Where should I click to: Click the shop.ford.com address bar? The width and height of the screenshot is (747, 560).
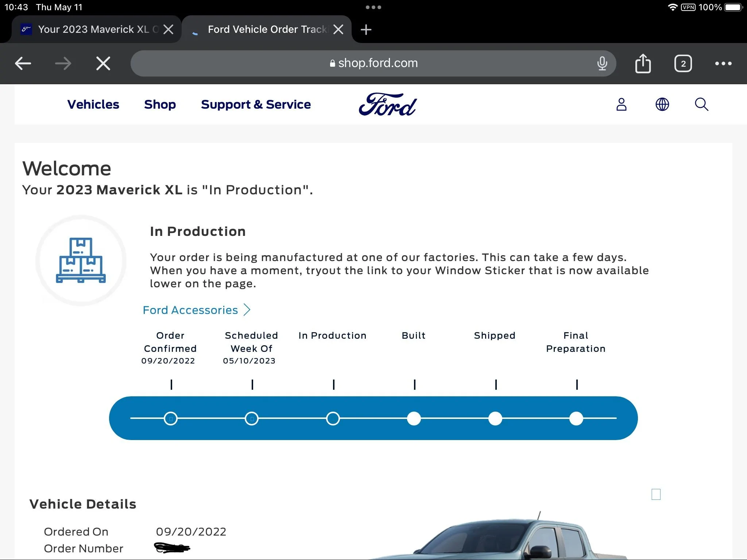[373, 63]
